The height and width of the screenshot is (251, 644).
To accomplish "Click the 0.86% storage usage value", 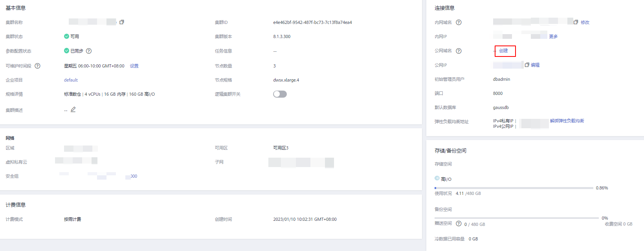I will tap(602, 188).
